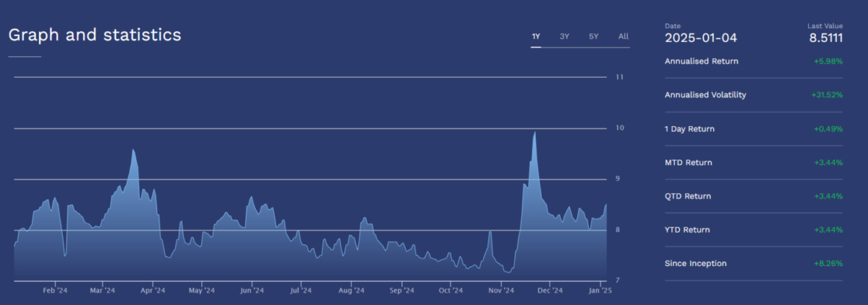
Task: Click the chart's highest peak in late November
Action: coord(535,133)
